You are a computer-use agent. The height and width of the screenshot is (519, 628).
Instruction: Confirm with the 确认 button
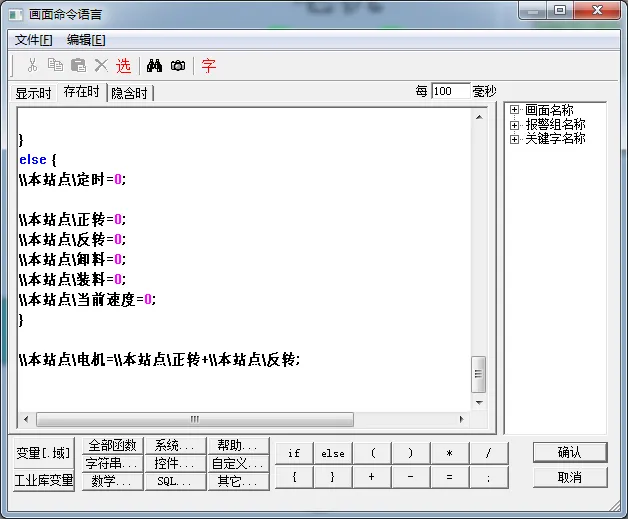pyautogui.click(x=570, y=453)
